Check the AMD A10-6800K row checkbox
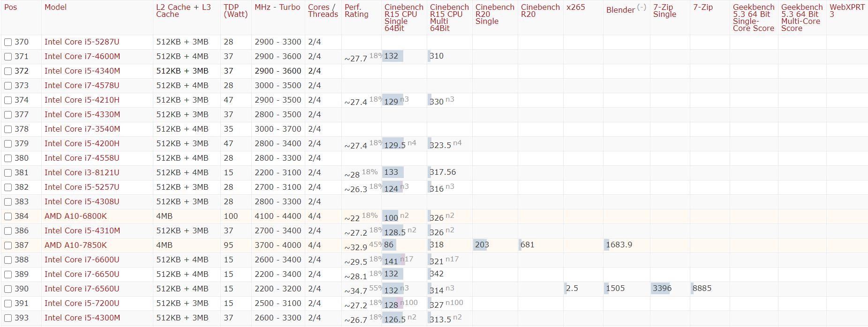This screenshot has width=868, height=327. [8, 216]
